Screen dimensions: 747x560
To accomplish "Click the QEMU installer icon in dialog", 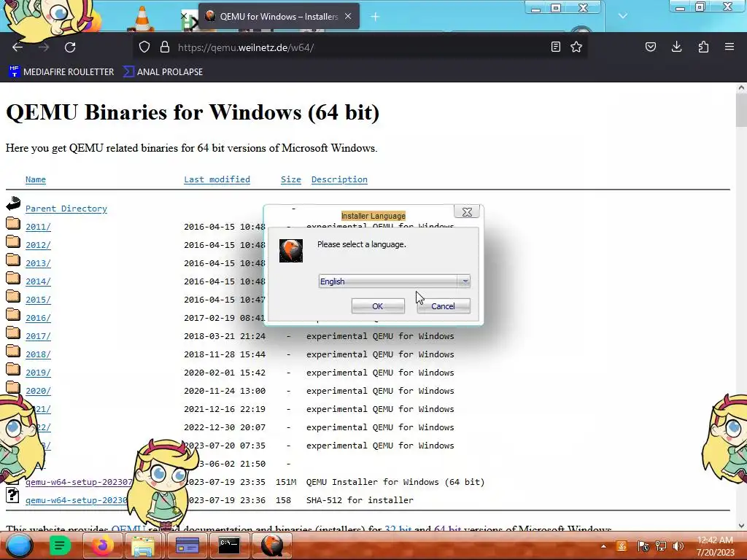I will [x=290, y=251].
